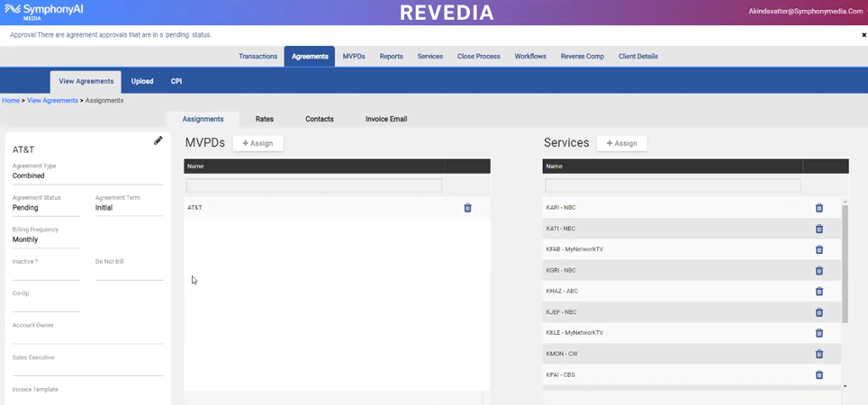Click the Assign button for MVPDs
The height and width of the screenshot is (405, 868).
coord(258,143)
